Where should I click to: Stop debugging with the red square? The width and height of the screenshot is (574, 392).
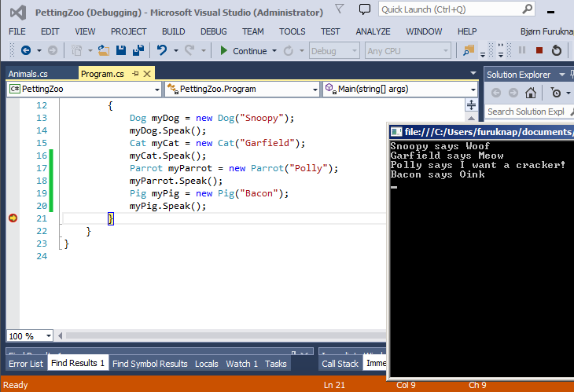(x=539, y=50)
